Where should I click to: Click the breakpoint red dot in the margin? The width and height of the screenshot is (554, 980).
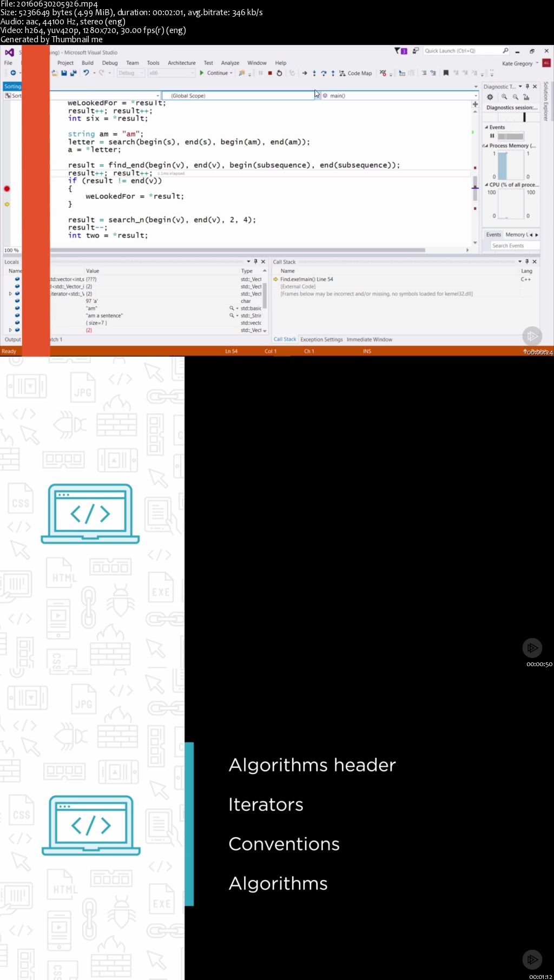click(x=7, y=189)
